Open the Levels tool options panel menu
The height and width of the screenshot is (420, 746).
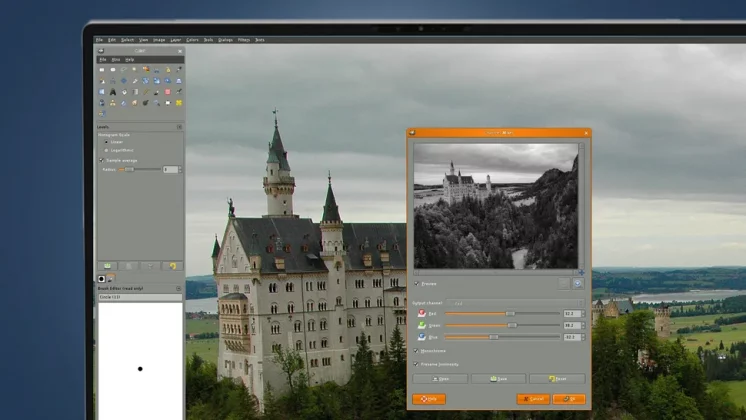179,127
